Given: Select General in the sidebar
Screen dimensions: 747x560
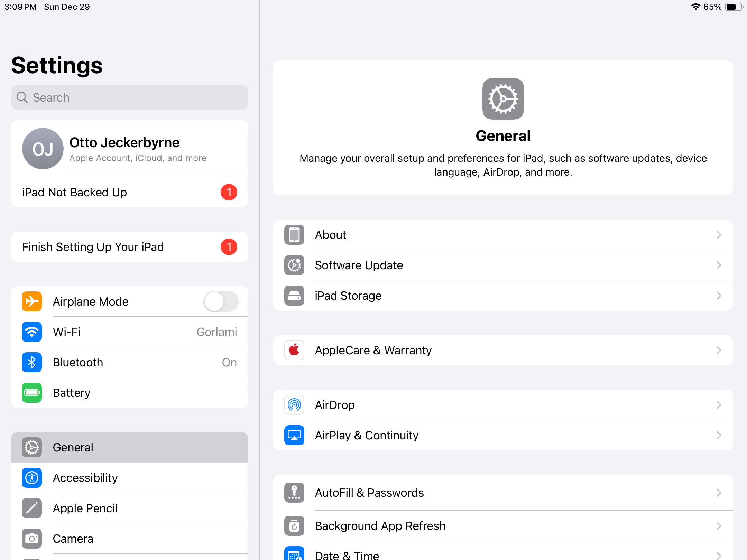Looking at the screenshot, I should point(130,447).
